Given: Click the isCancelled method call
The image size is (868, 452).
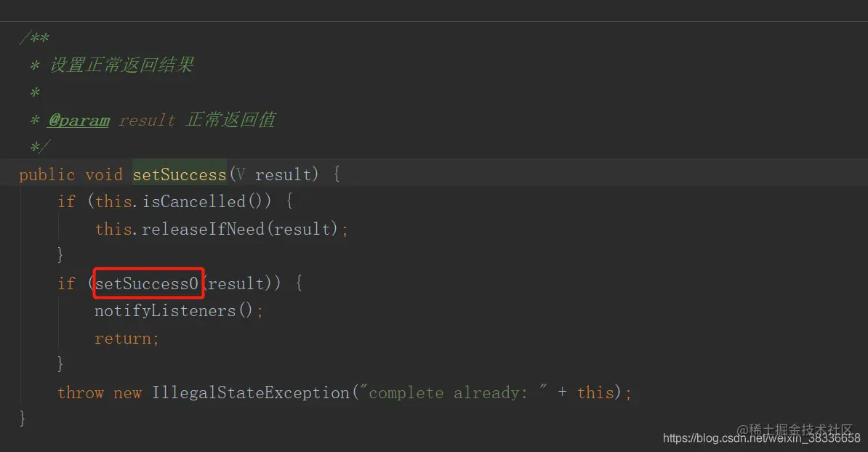Looking at the screenshot, I should [x=194, y=201].
